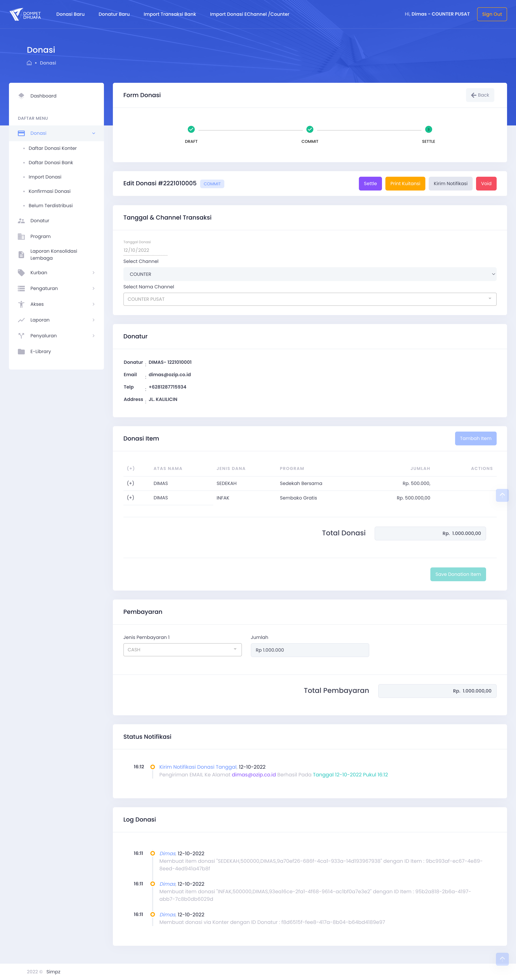Click the Tanggal Donasi date field

(x=144, y=250)
